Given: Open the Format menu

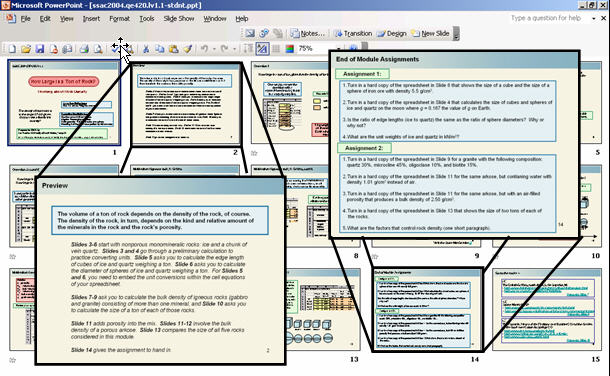Looking at the screenshot, I should pos(119,19).
